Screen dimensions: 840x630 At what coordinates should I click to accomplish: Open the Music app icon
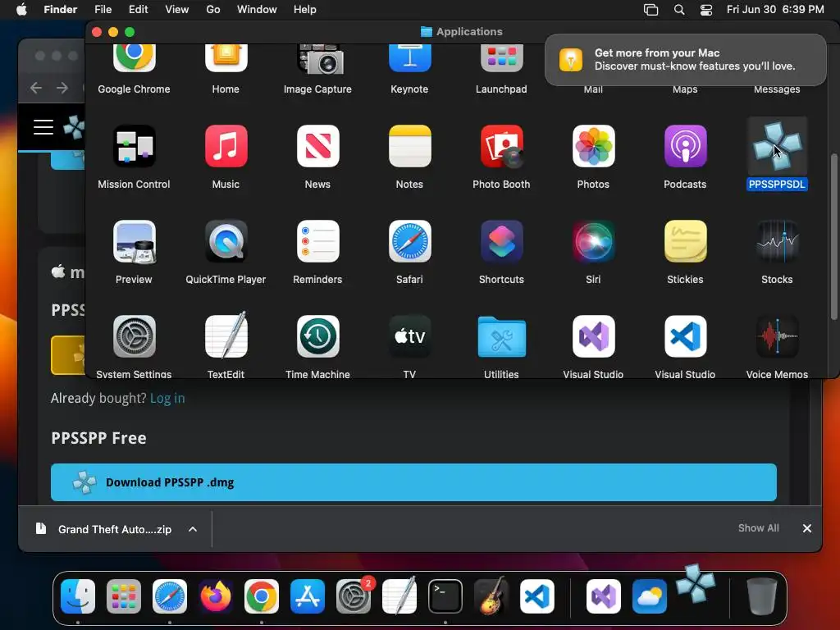click(226, 146)
